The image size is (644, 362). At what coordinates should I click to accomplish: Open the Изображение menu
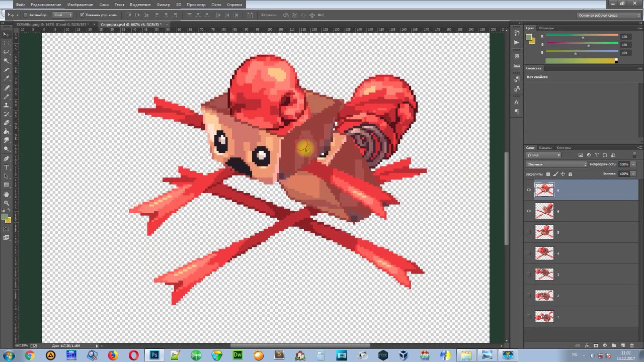click(x=80, y=5)
